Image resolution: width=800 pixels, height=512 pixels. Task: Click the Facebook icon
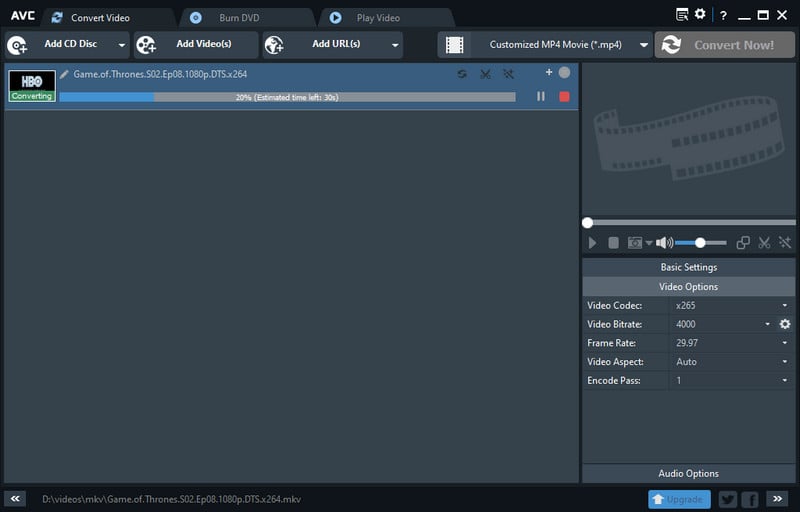(x=750, y=499)
